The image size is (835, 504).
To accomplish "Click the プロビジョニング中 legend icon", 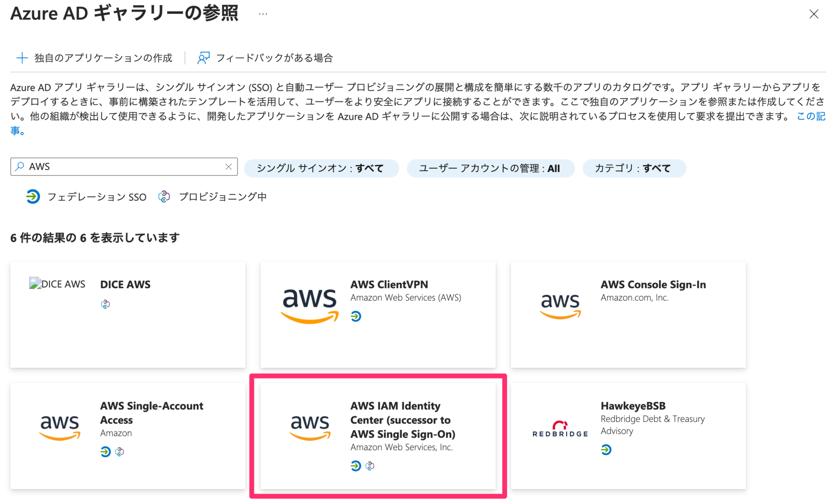I will [164, 197].
